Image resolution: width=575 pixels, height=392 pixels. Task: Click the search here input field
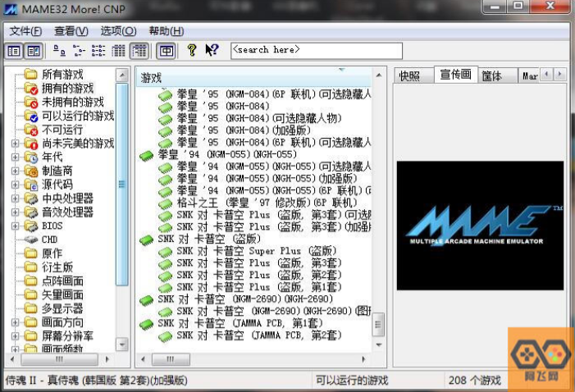pyautogui.click(x=317, y=51)
